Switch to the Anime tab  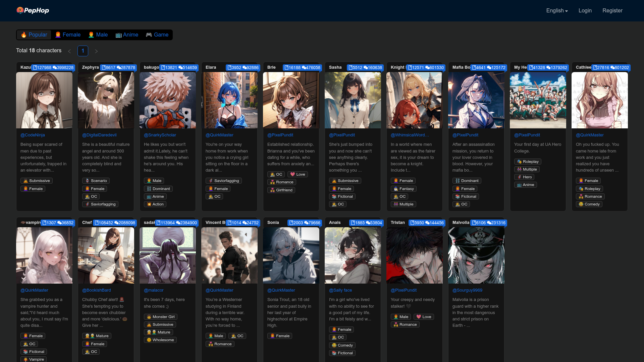click(x=127, y=35)
